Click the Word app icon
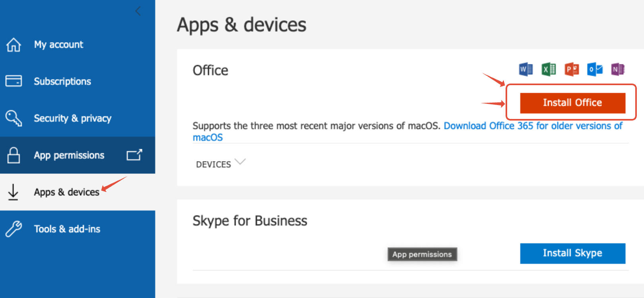The width and height of the screenshot is (644, 298). (x=526, y=69)
